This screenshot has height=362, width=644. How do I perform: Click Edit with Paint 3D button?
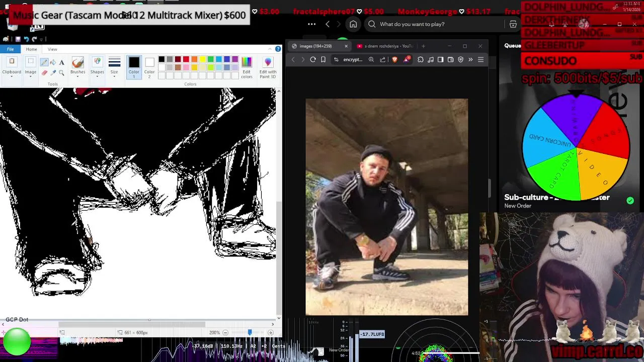(268, 67)
